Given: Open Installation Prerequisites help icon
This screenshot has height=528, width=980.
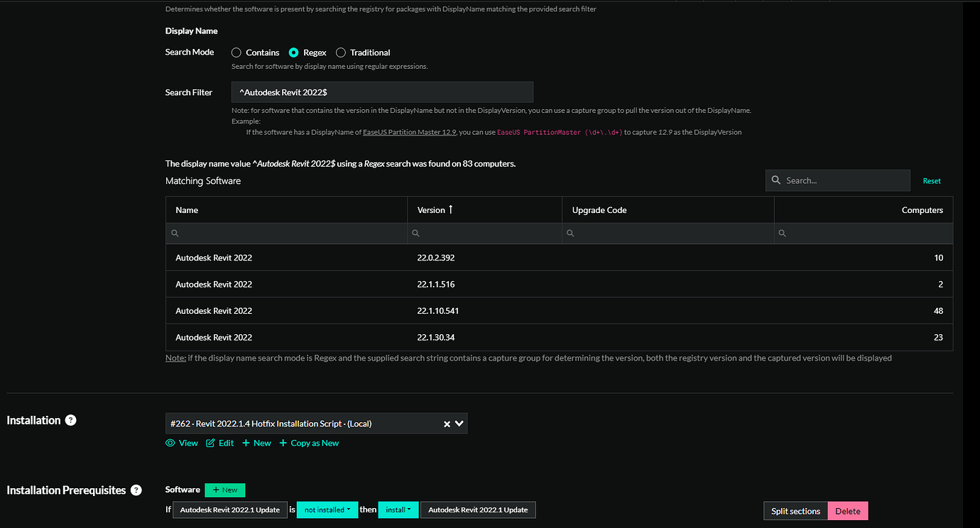Looking at the screenshot, I should (135, 490).
